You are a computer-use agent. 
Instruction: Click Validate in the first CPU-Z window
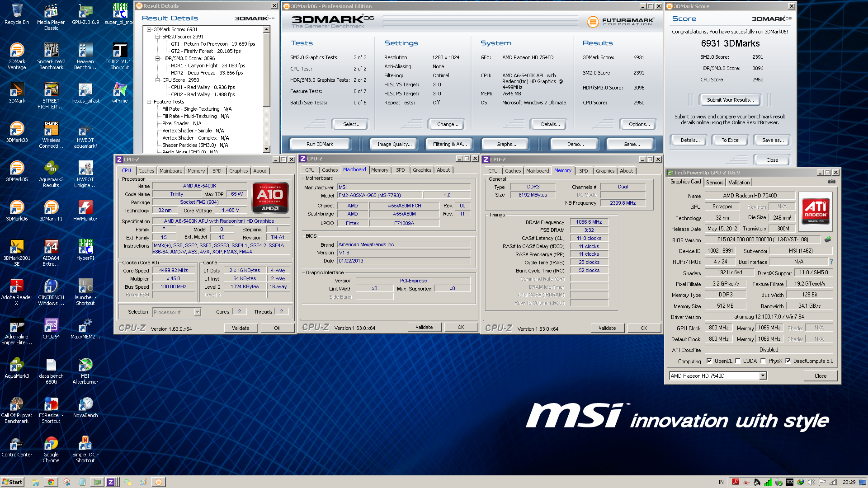point(241,328)
